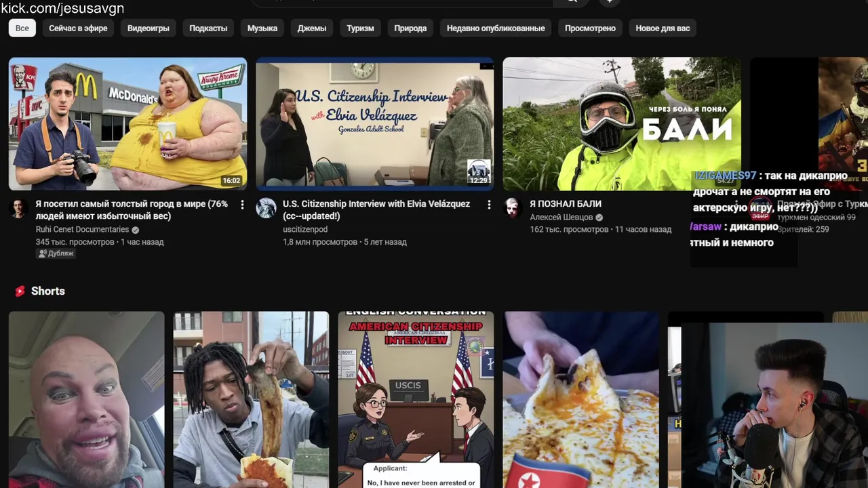
Task: Click '1,8 млн просмотров' view count text
Action: click(x=320, y=242)
